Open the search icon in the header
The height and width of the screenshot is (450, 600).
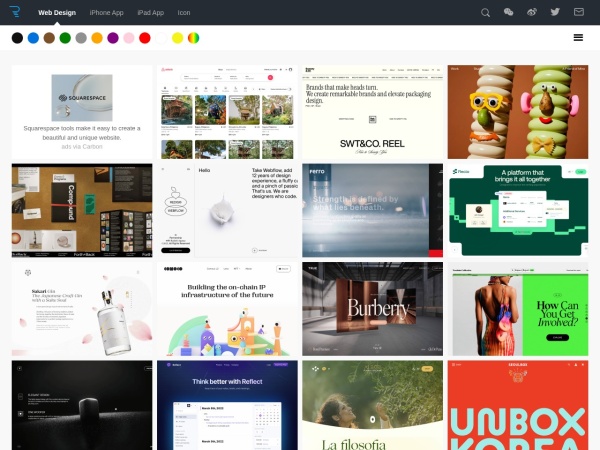(x=486, y=13)
